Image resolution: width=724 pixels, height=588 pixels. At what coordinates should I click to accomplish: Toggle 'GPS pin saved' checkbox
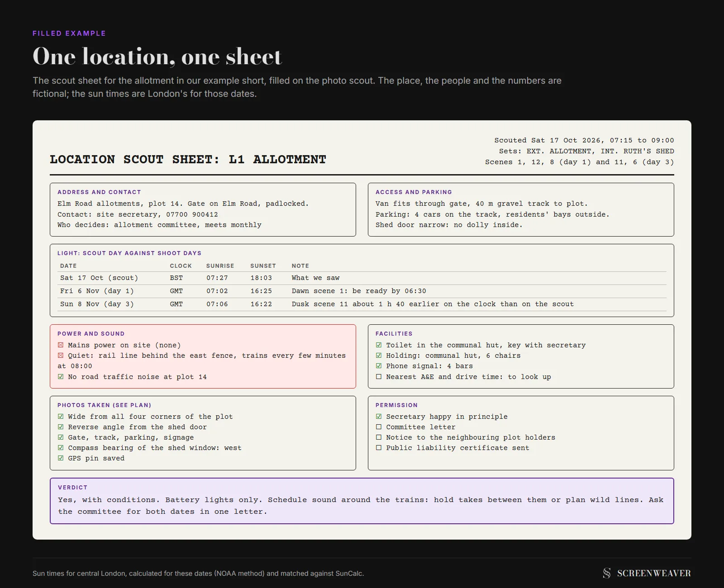[61, 458]
